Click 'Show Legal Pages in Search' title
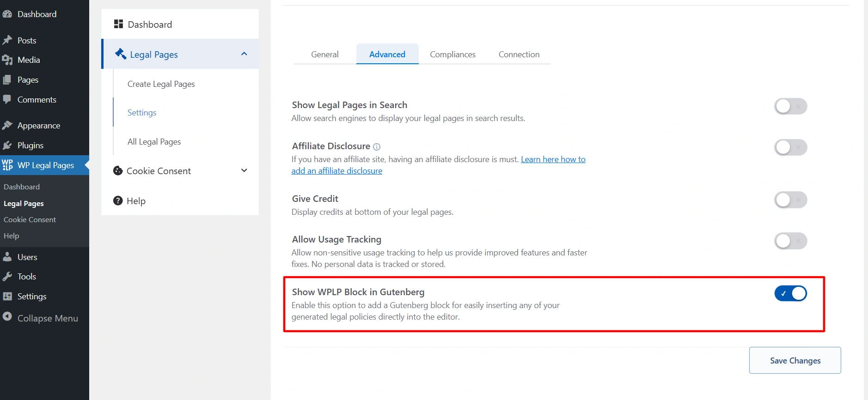This screenshot has width=868, height=400. [x=349, y=105]
